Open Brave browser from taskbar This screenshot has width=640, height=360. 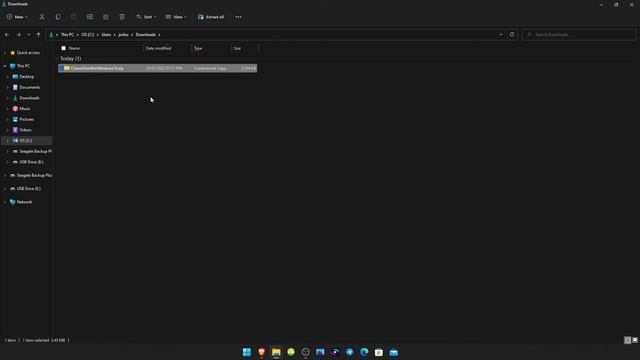(x=262, y=352)
